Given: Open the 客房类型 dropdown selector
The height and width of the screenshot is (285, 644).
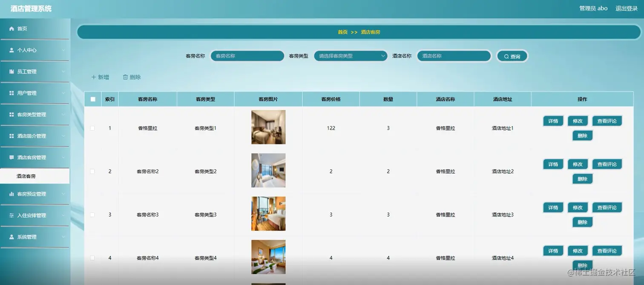Looking at the screenshot, I should click(x=351, y=56).
